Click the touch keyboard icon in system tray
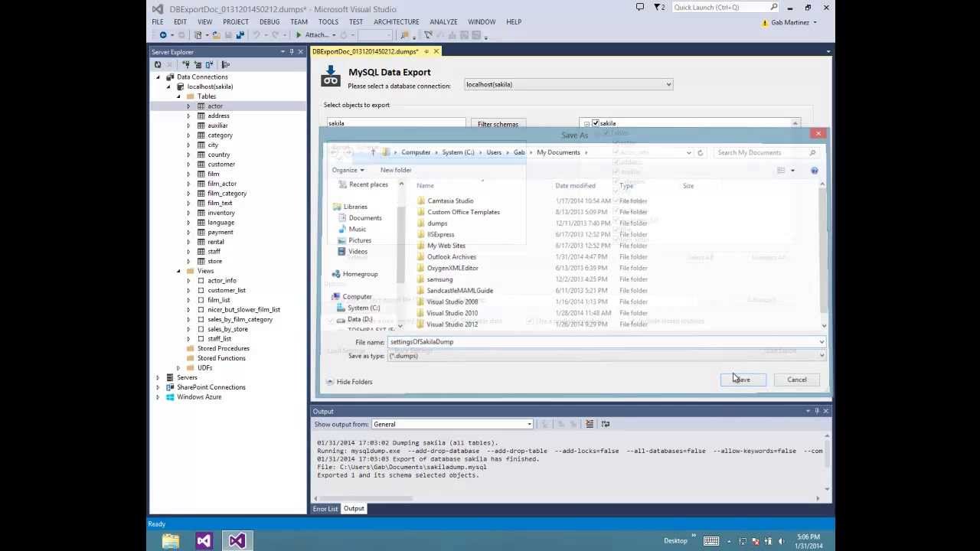The width and height of the screenshot is (980, 551). coord(711,540)
